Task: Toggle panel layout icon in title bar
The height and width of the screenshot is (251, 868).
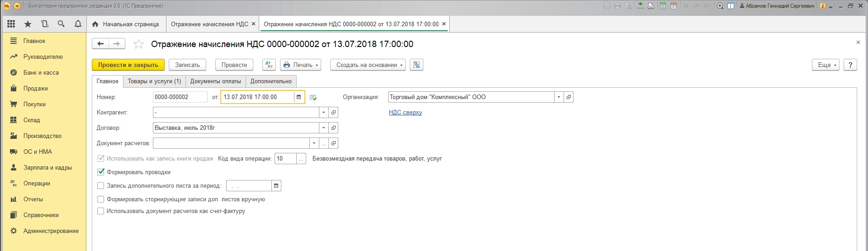Action: 730,6
